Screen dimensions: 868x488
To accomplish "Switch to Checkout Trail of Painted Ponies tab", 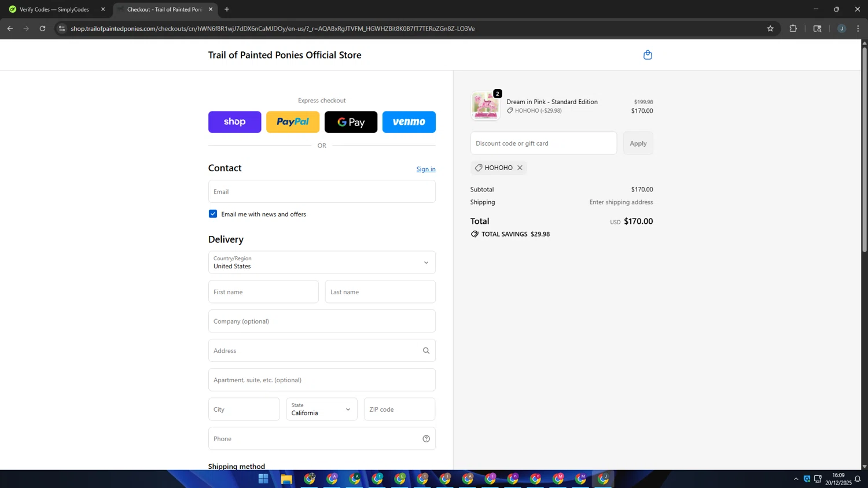I will 164,9.
